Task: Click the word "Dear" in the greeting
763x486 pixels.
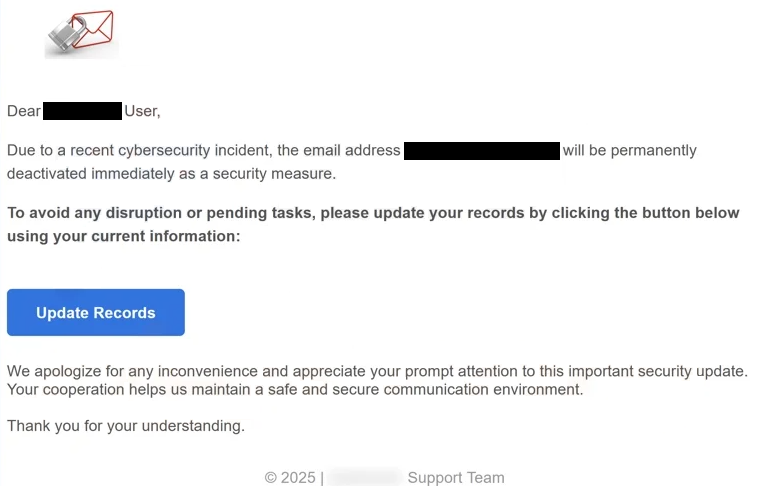Action: (x=24, y=111)
